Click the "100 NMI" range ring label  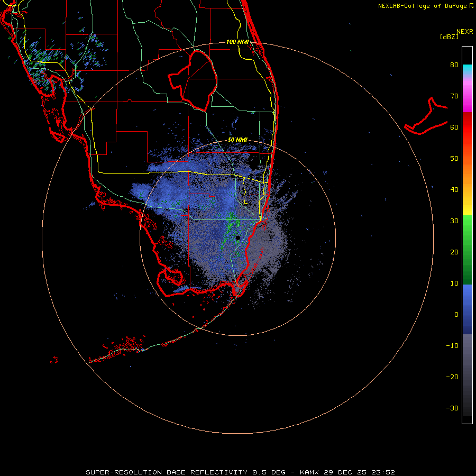(x=237, y=42)
